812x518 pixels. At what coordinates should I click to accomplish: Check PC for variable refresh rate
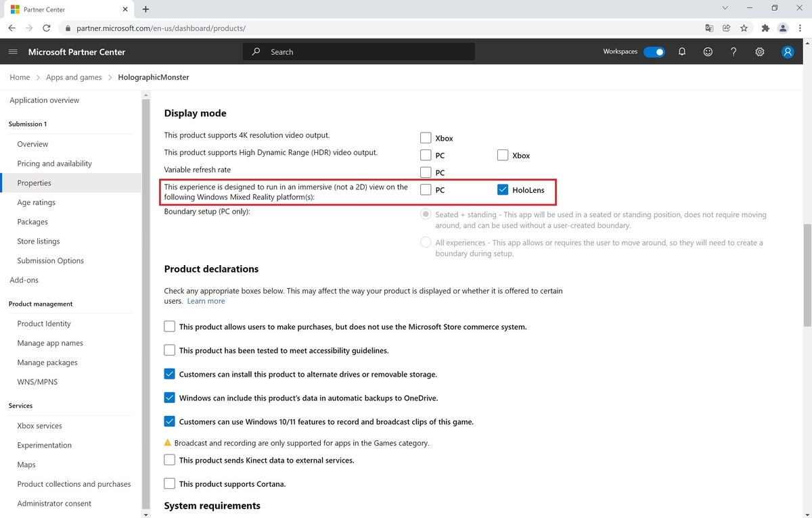[426, 172]
